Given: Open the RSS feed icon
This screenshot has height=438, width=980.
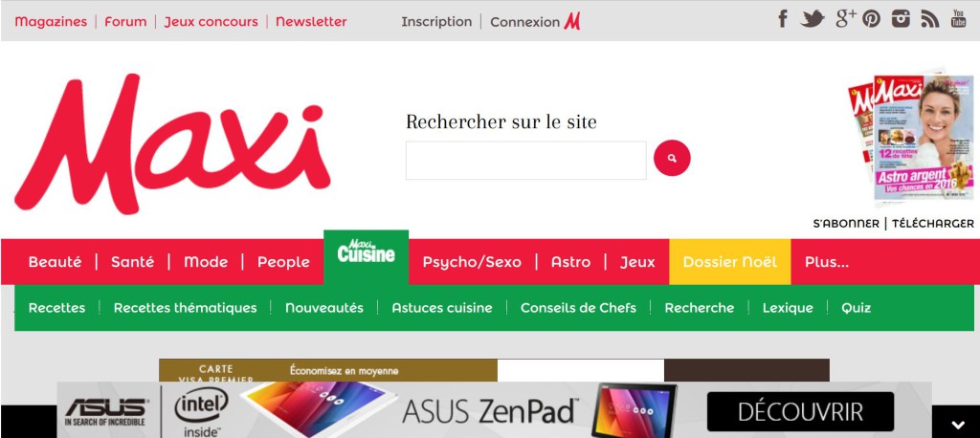Looking at the screenshot, I should click(x=930, y=19).
